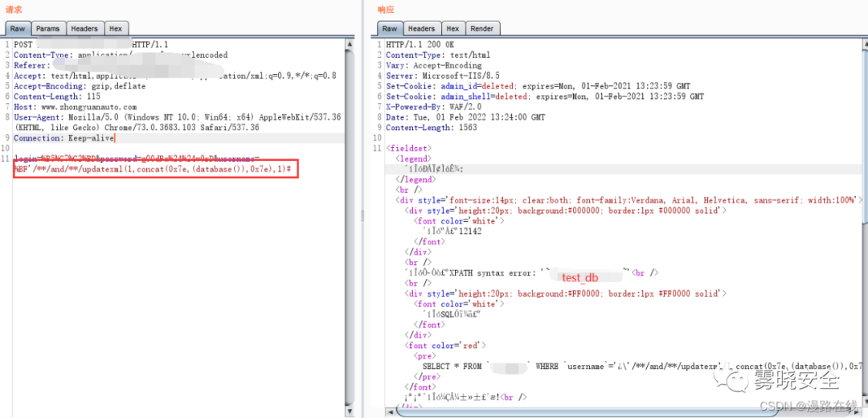The image size is (868, 418).
Task: Click the background:#FF0000 div line
Action: (x=565, y=293)
